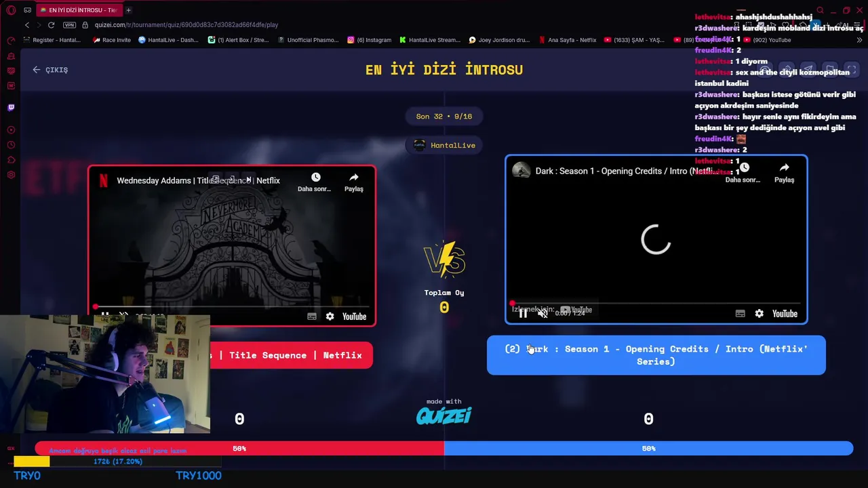This screenshot has width=868, height=488.
Task: Open the Opera main menu logo
Action: point(11,10)
